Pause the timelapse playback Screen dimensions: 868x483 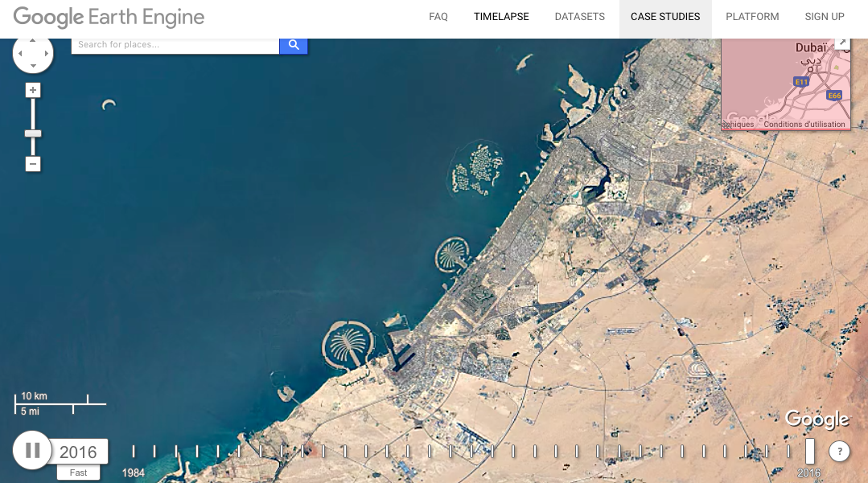pos(32,450)
